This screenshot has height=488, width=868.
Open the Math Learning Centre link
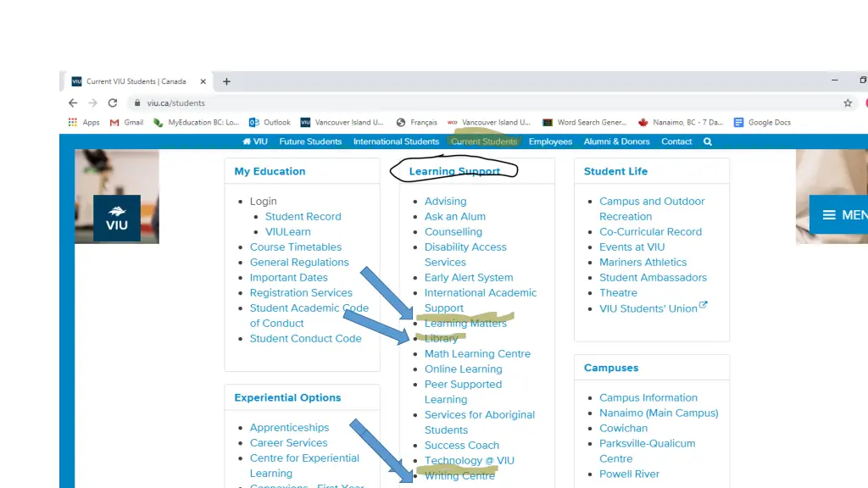point(477,353)
